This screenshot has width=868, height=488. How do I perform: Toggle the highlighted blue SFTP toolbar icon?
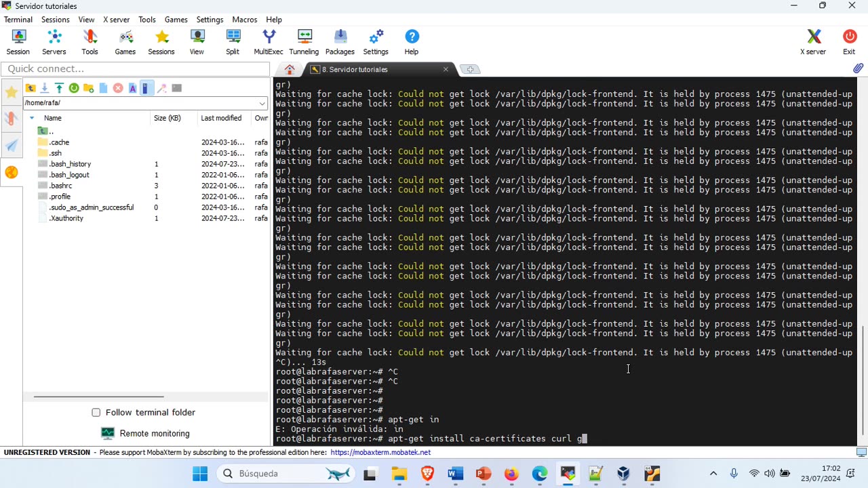[146, 88]
